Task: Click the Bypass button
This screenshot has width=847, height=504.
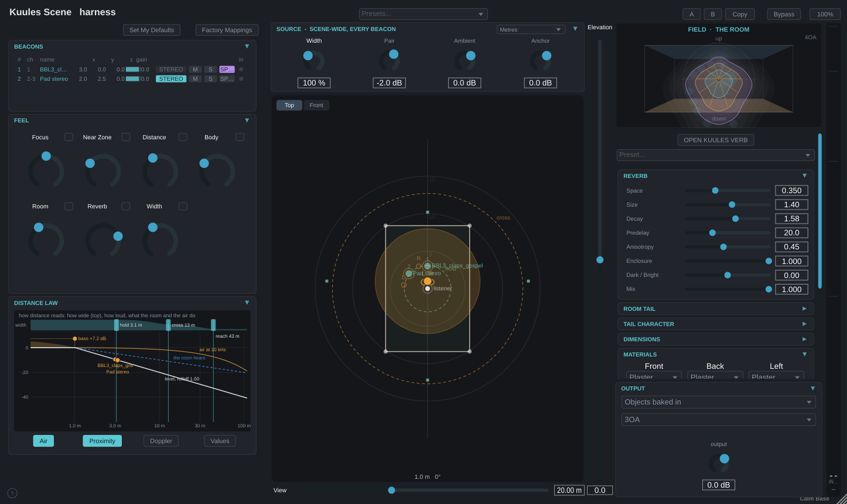Action: point(784,14)
